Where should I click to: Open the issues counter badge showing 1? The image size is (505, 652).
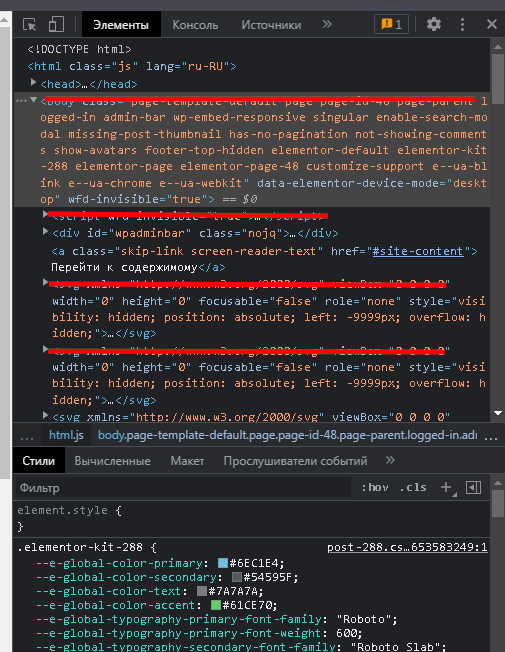[391, 25]
